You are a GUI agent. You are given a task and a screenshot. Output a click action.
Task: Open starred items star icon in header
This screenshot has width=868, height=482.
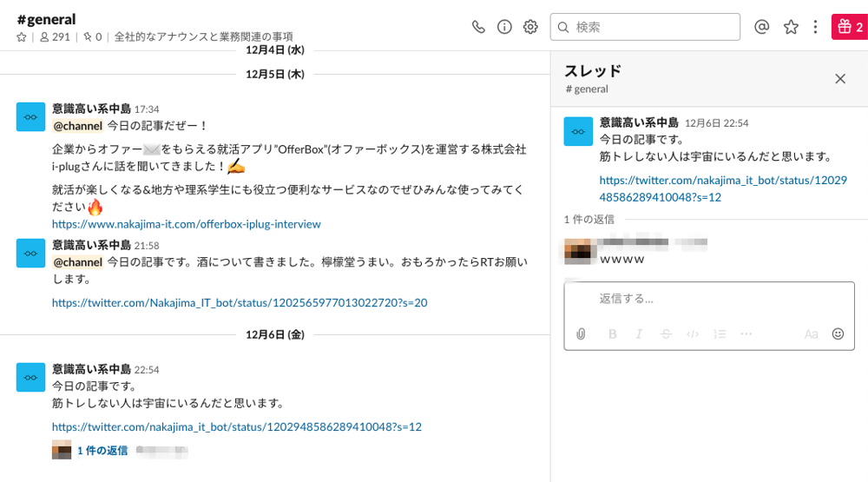[x=791, y=27]
